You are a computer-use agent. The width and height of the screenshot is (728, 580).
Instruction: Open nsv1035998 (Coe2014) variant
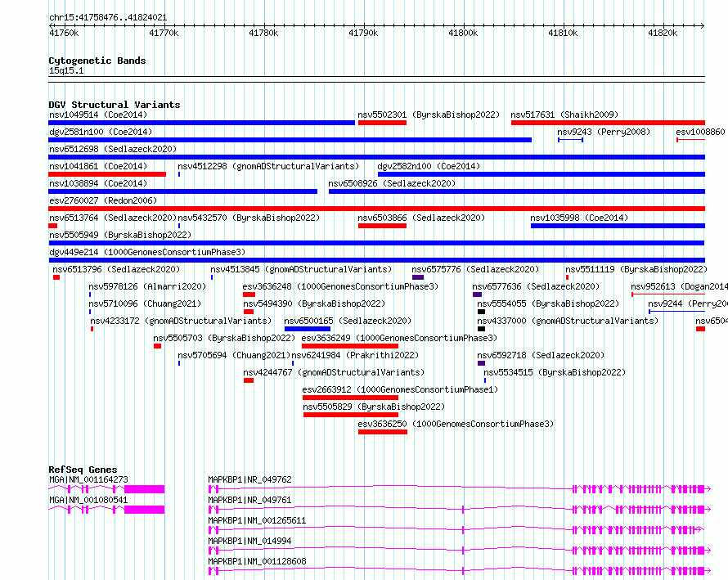pos(579,218)
